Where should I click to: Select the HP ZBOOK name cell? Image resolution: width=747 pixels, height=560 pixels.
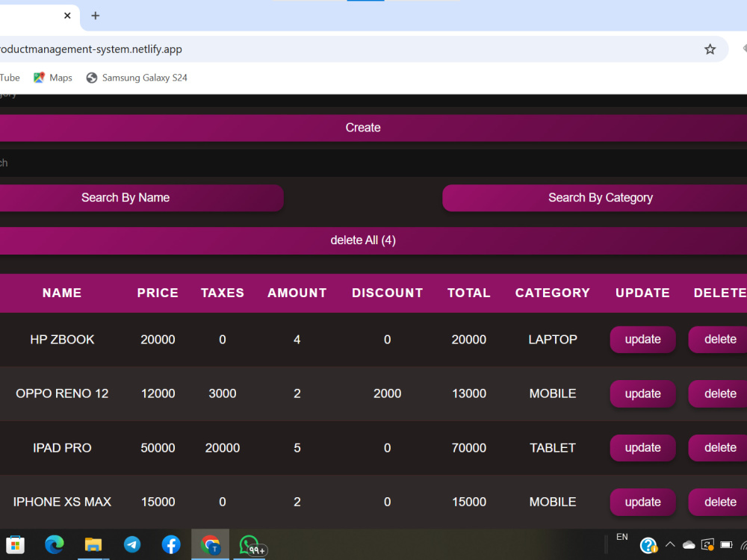point(62,340)
